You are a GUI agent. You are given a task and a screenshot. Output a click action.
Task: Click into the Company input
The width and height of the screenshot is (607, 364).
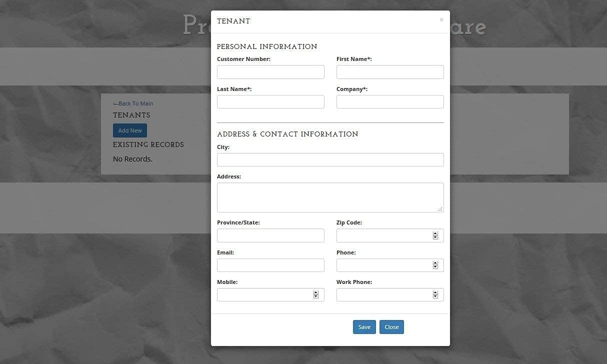point(389,102)
